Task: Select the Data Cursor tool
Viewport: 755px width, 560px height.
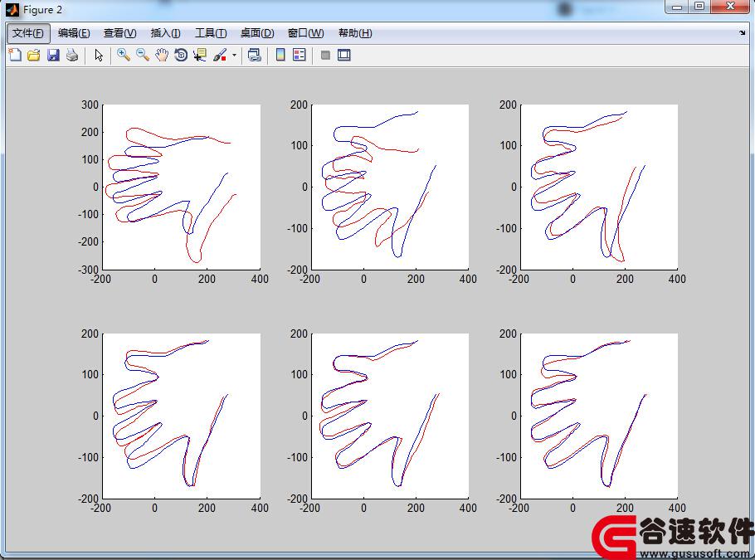Action: click(200, 55)
